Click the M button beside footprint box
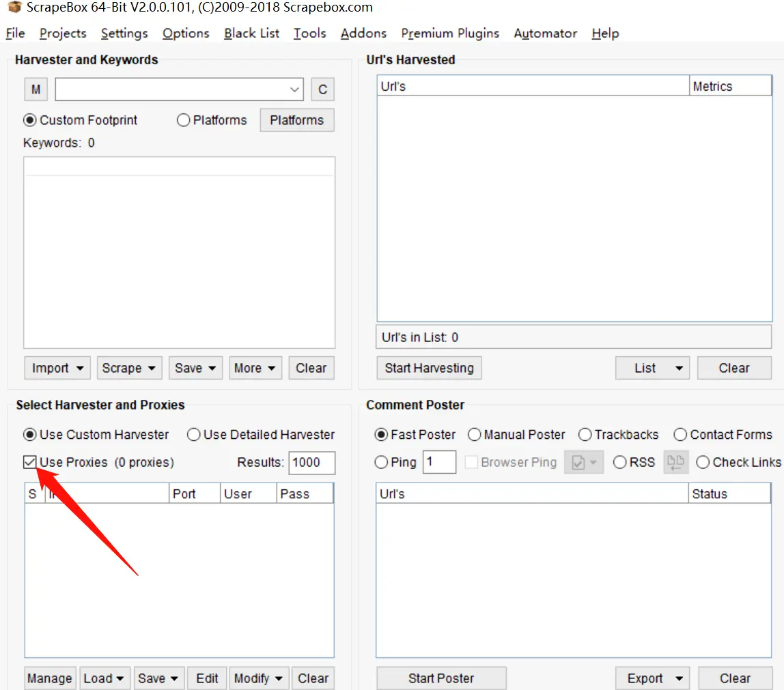This screenshot has height=690, width=784. 36,89
